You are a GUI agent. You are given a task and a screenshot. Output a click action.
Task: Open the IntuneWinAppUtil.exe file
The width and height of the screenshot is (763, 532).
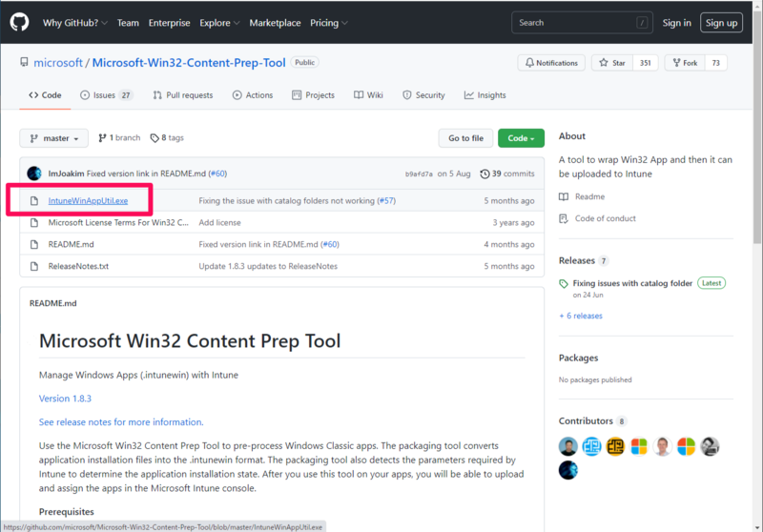tap(88, 201)
